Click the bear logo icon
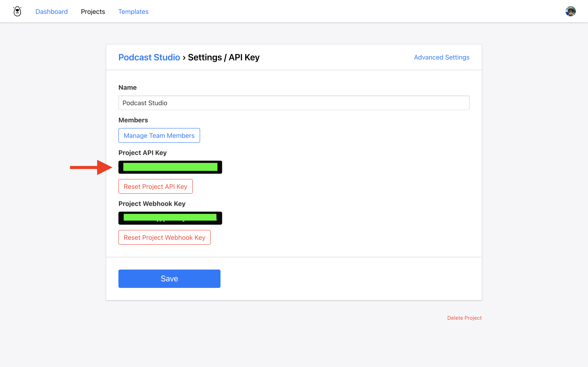The height and width of the screenshot is (367, 588). tap(17, 11)
